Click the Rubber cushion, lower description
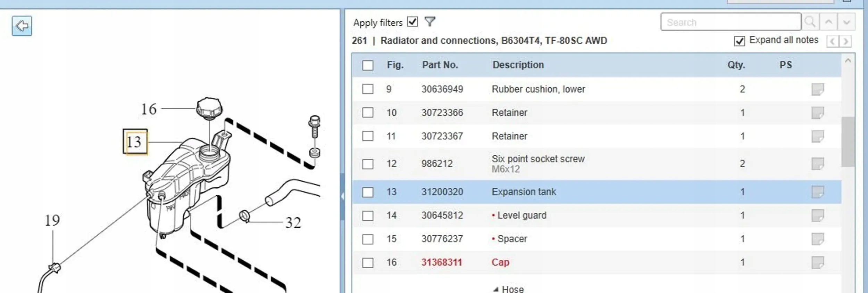The width and height of the screenshot is (868, 293). click(x=539, y=89)
